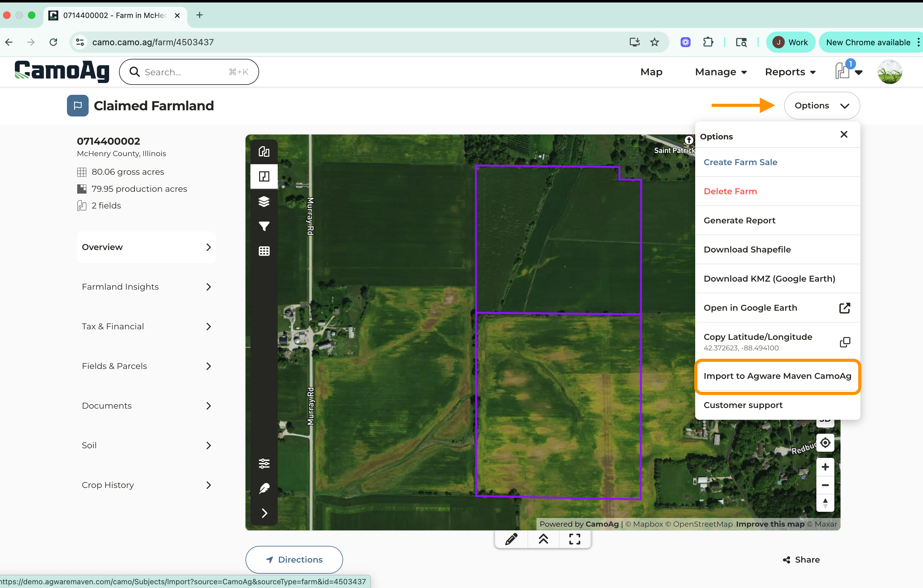Open the data table grid icon

(x=264, y=251)
